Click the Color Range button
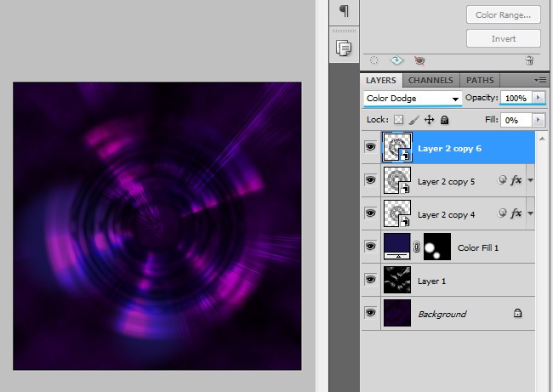Screen dimensions: 553x392 [503, 14]
